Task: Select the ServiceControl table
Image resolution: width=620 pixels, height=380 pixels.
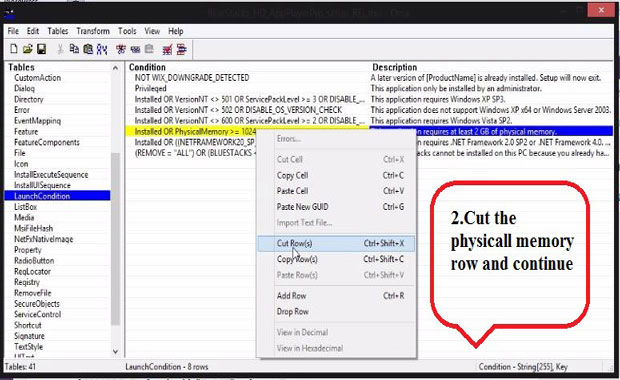Action: [x=38, y=314]
